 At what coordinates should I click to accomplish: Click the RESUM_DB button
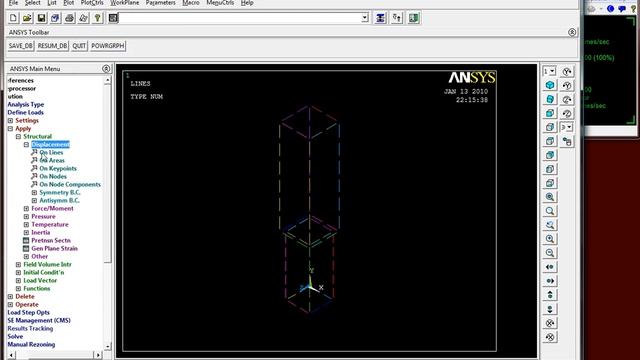coord(52,46)
